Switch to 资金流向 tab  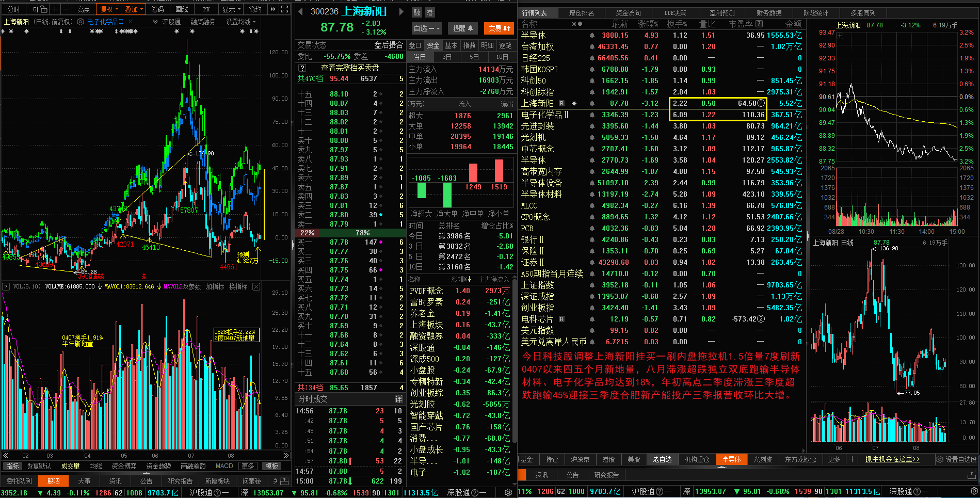pos(628,13)
